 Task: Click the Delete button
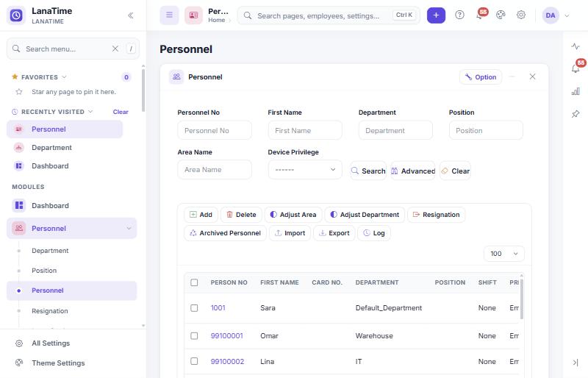[x=241, y=215]
